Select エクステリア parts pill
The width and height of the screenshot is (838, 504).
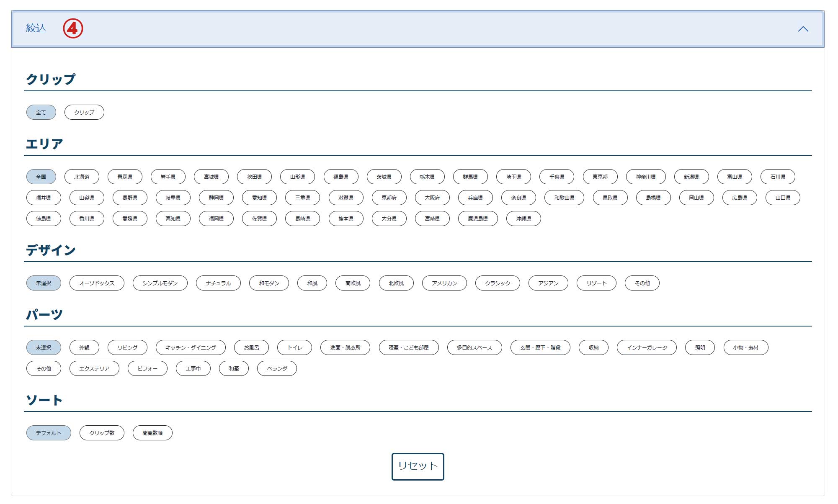click(94, 368)
